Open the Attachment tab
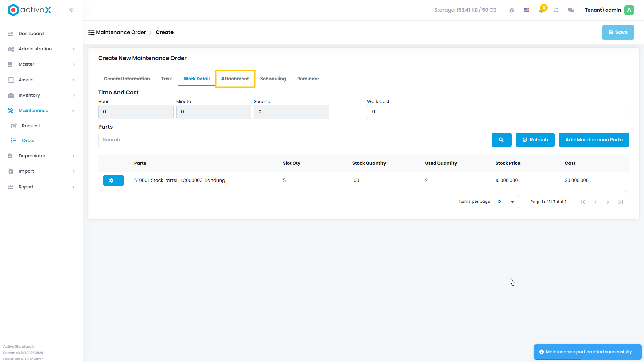The image size is (644, 362). click(235, 79)
